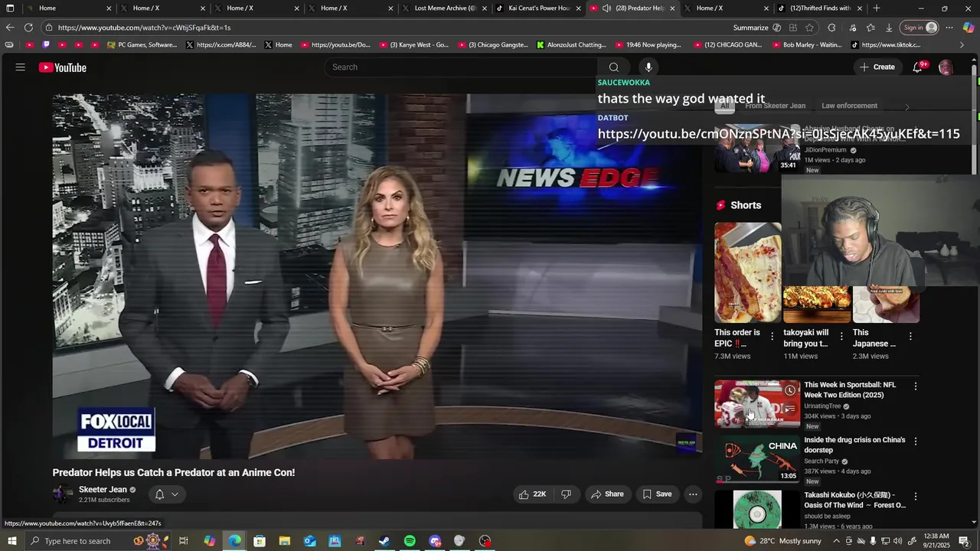Open 'This Week in Sportsball' video title

850,390
